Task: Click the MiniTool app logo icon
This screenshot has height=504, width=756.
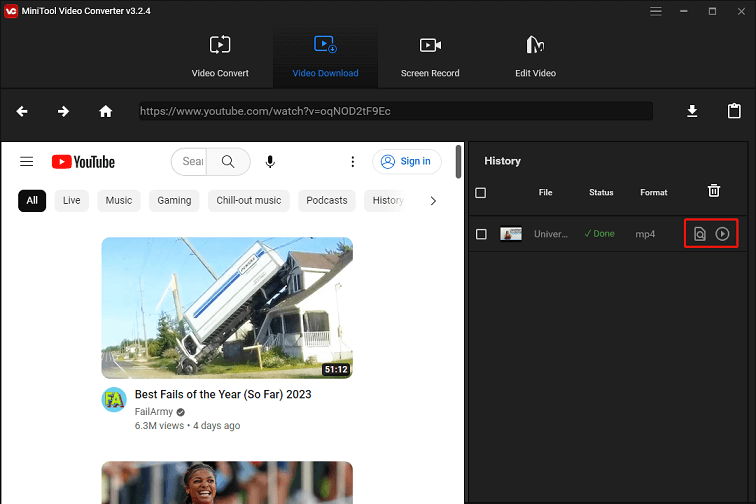Action: [11, 11]
